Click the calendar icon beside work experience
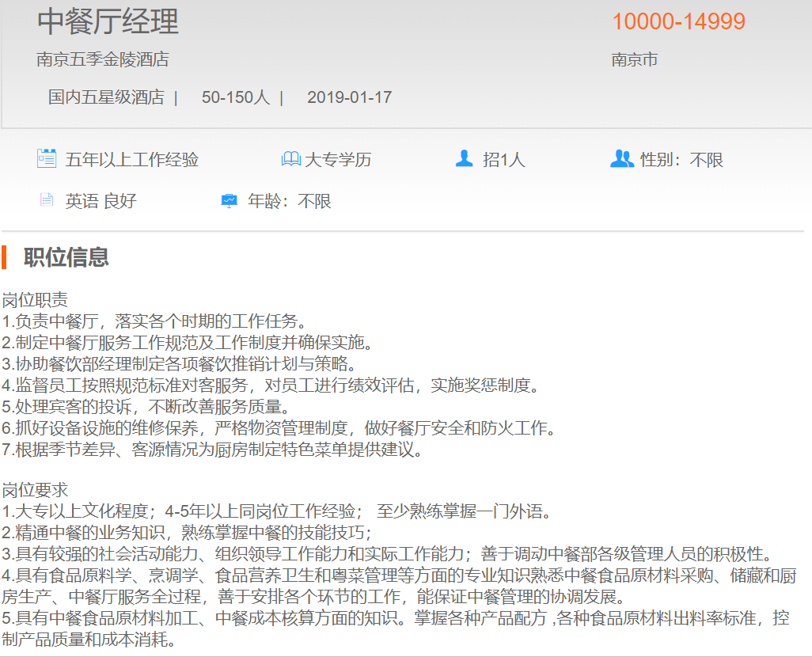Image resolution: width=812 pixels, height=657 pixels. (47, 158)
